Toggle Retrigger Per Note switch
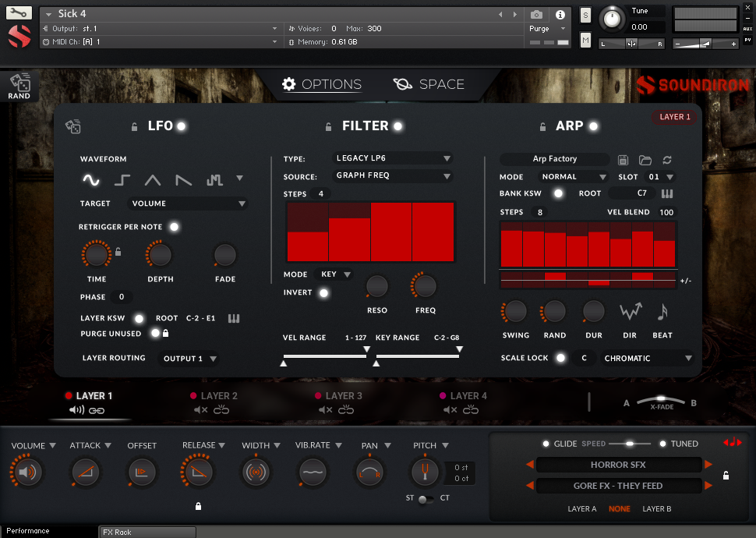Screen dimensions: 756x538 click(174, 227)
